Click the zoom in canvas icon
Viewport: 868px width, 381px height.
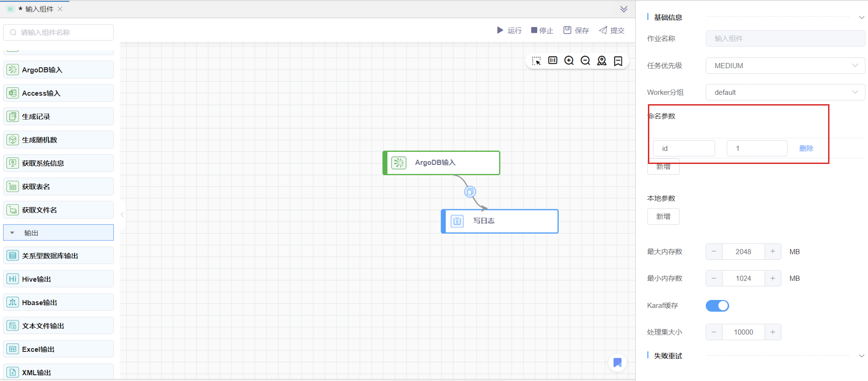[x=569, y=61]
